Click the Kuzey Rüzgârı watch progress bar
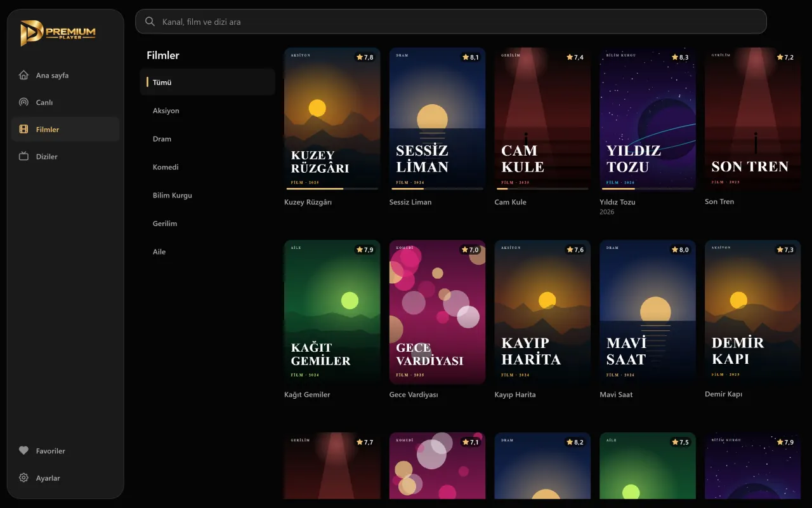The width and height of the screenshot is (812, 508). coord(332,189)
